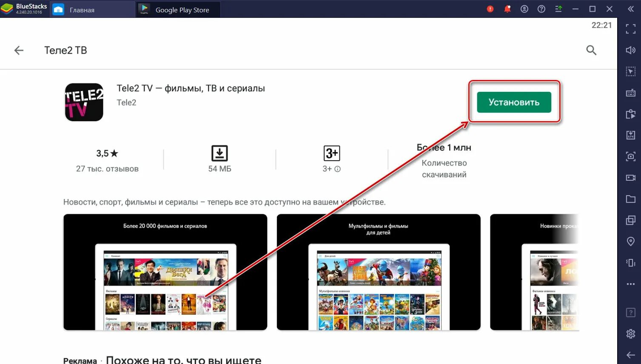
Task: Open the red alert notification icon
Action: tap(490, 9)
